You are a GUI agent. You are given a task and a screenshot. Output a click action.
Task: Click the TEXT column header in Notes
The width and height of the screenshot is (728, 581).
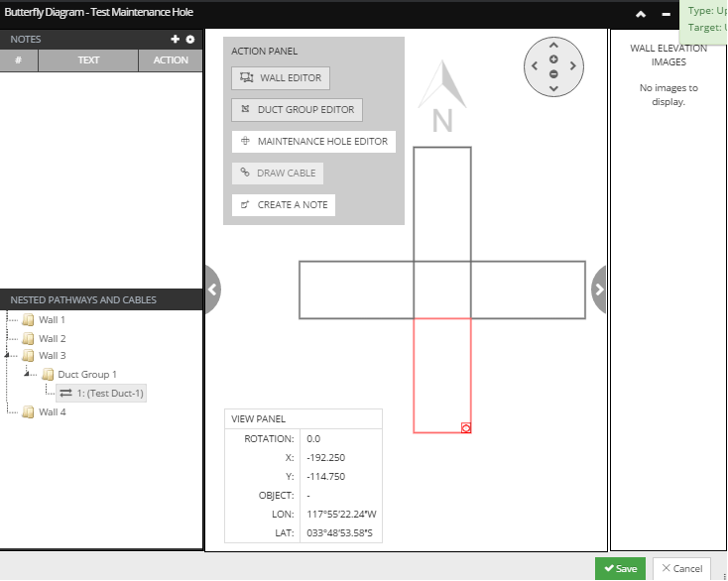(88, 60)
